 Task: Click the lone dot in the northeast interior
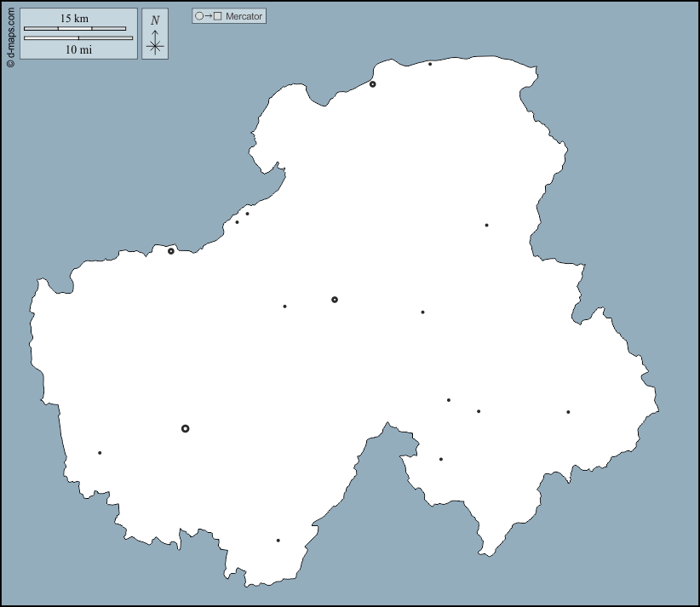click(x=486, y=226)
